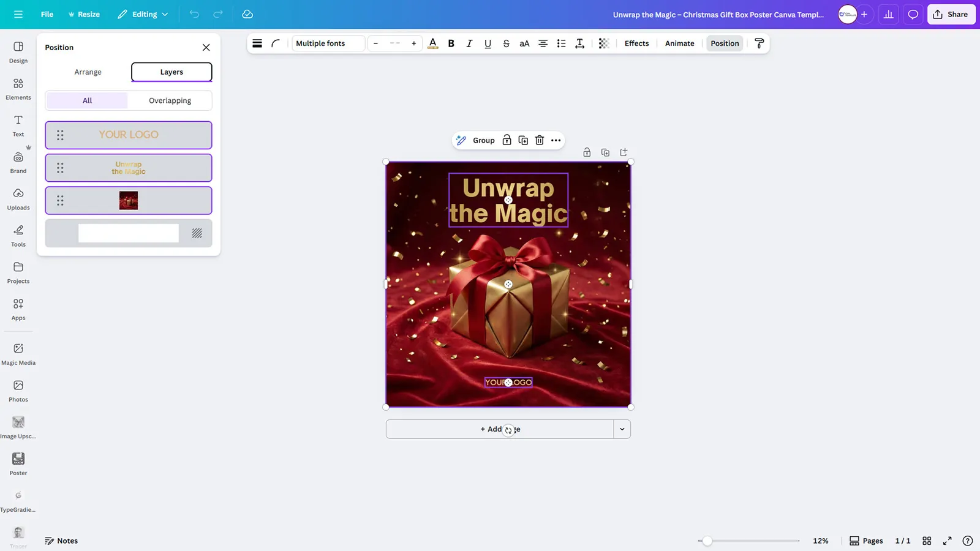This screenshot has width=980, height=551.
Task: Open the Elements panel
Action: tap(18, 88)
